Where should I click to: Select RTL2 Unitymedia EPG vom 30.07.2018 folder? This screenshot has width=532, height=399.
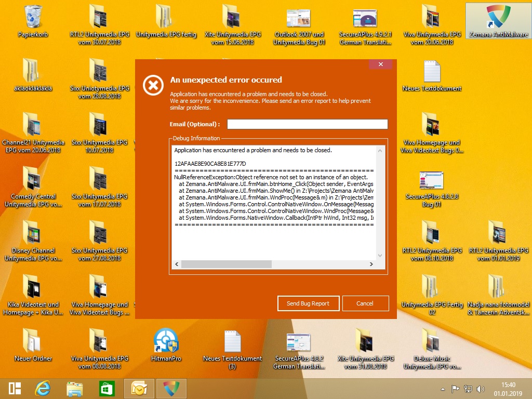99,24
